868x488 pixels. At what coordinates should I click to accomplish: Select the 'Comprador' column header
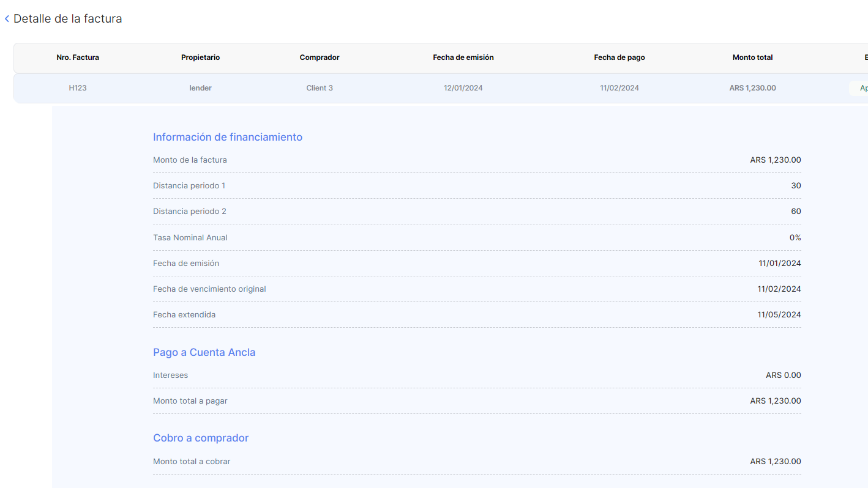[x=320, y=57]
